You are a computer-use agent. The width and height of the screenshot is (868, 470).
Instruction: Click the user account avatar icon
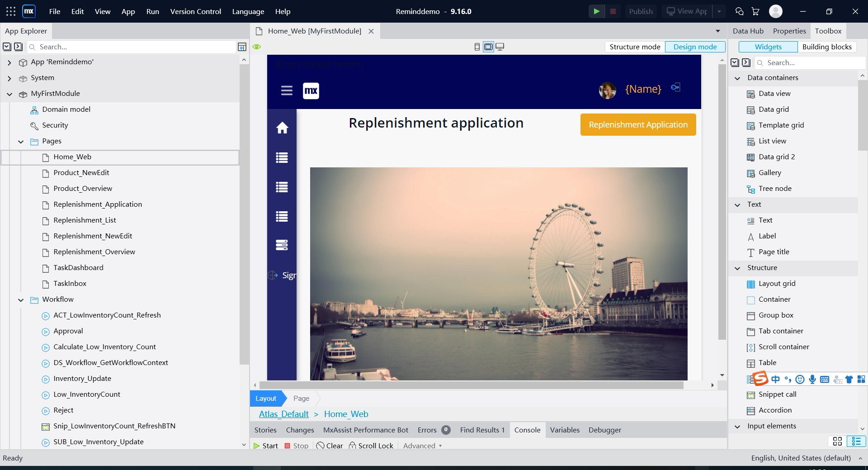tap(776, 11)
